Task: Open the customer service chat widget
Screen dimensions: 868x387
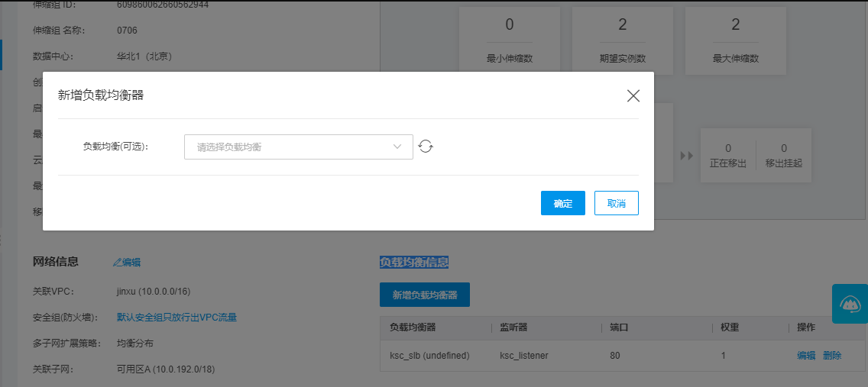Action: tap(850, 303)
